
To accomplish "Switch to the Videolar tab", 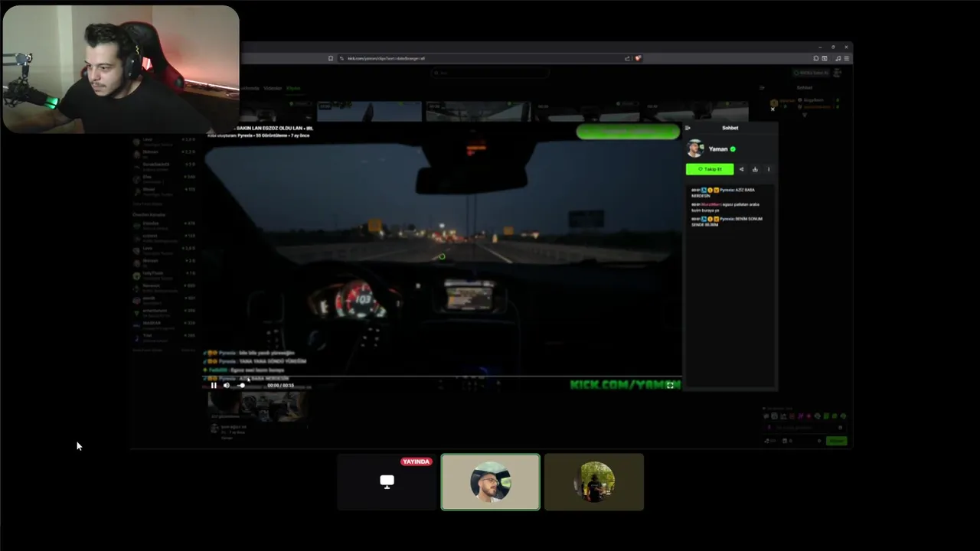I will 273,88.
